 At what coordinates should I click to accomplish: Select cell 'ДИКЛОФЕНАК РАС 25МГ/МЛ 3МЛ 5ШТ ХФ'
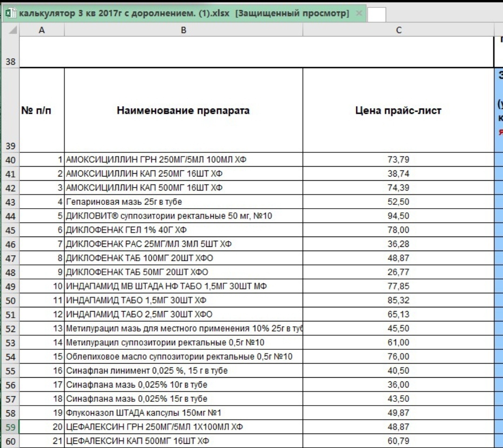184,244
